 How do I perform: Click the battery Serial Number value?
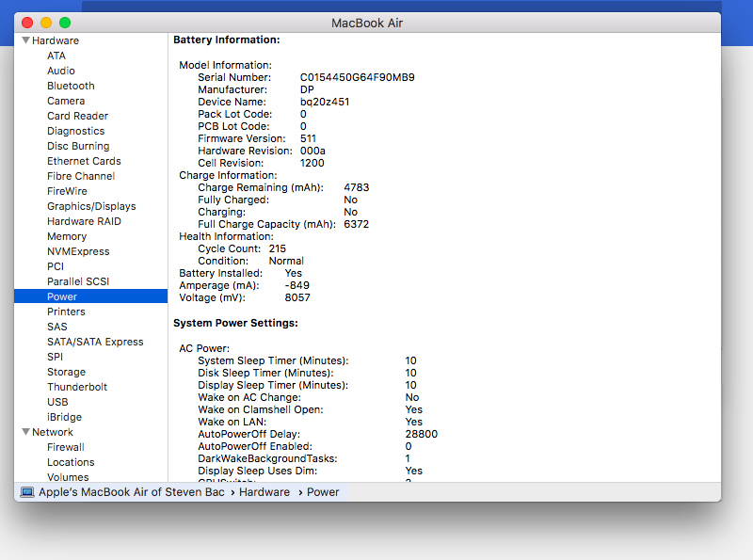click(x=357, y=77)
